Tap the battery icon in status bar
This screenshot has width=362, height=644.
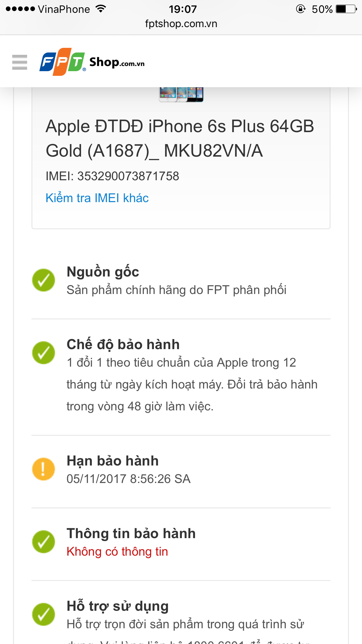(346, 9)
